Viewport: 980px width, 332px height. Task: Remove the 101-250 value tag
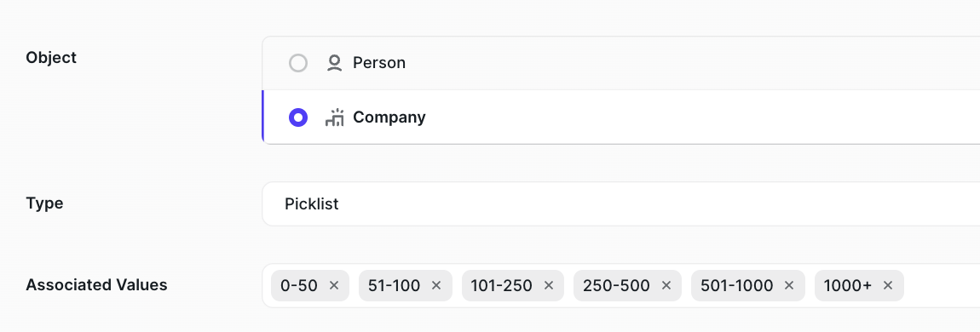coord(549,286)
